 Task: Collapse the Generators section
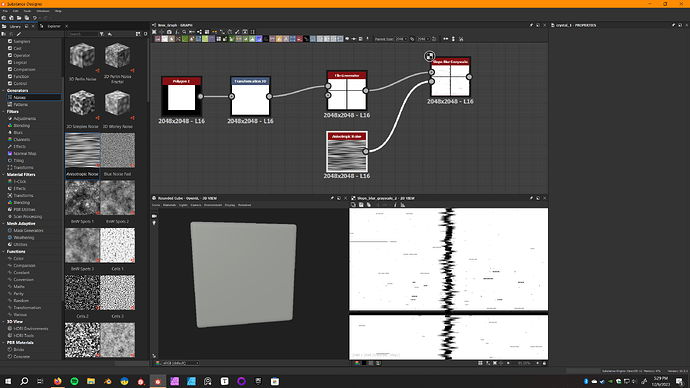coord(4,91)
